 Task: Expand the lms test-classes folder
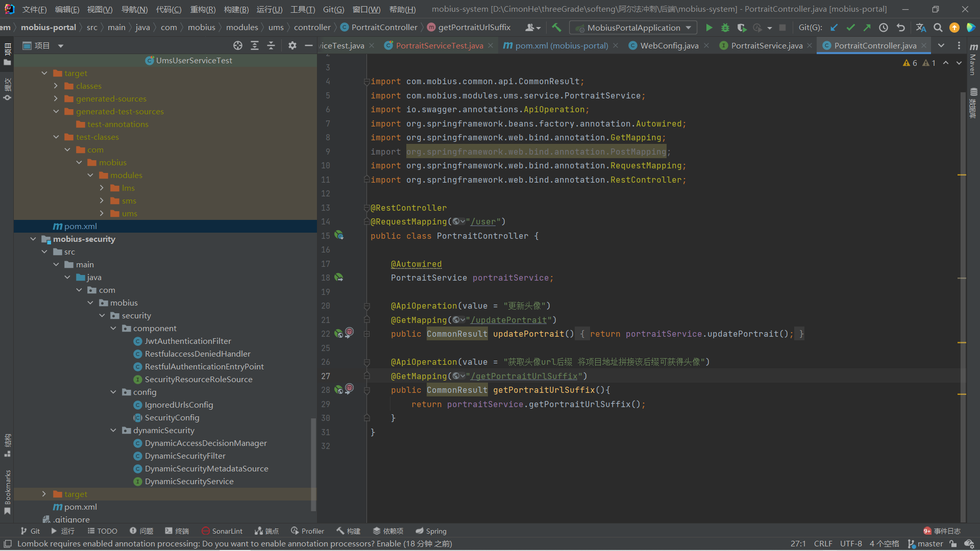102,188
